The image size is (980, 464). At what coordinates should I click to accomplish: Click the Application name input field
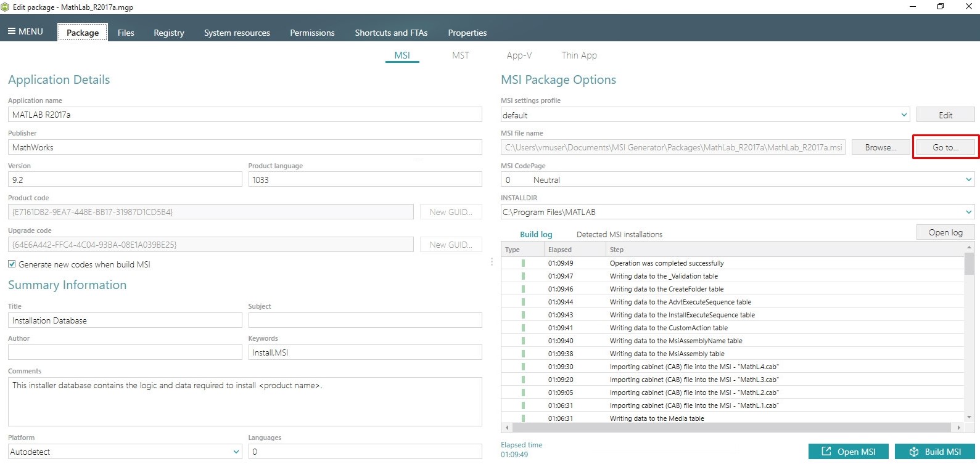pyautogui.click(x=245, y=115)
